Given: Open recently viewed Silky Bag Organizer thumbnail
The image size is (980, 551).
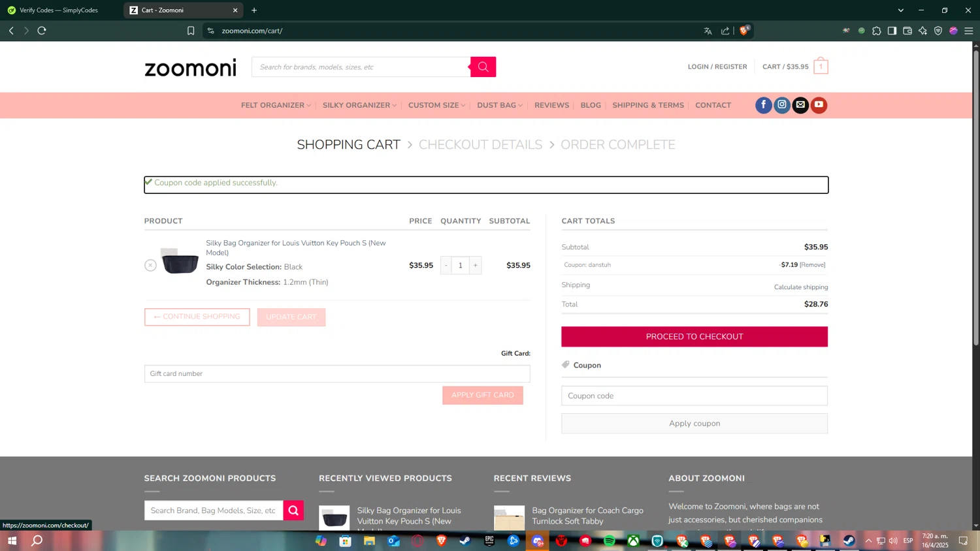Looking at the screenshot, I should pos(335,518).
